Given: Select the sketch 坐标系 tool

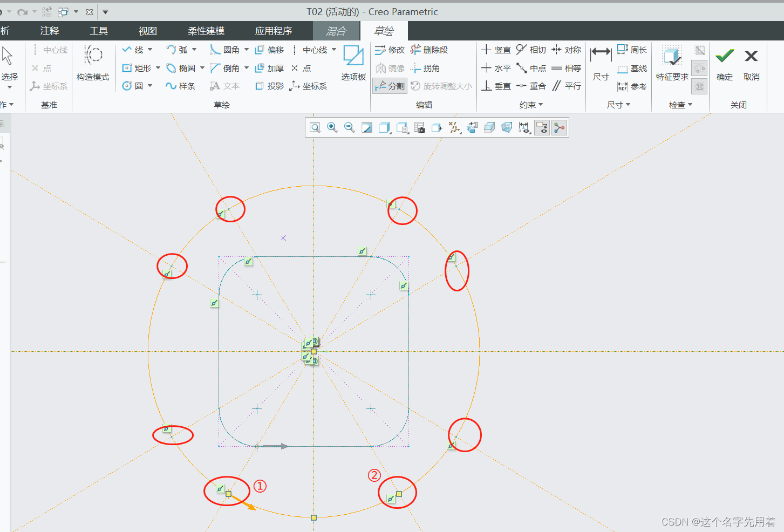Looking at the screenshot, I should pyautogui.click(x=308, y=86).
